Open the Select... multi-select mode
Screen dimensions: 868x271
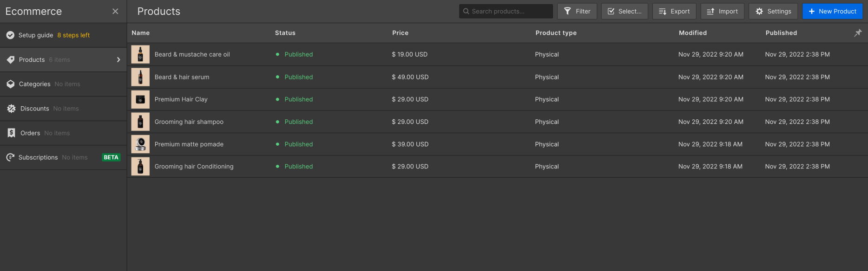click(x=625, y=12)
